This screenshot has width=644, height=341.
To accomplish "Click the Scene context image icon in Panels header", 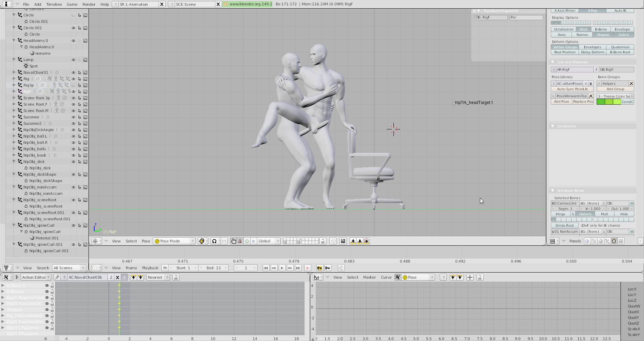I will [621, 241].
